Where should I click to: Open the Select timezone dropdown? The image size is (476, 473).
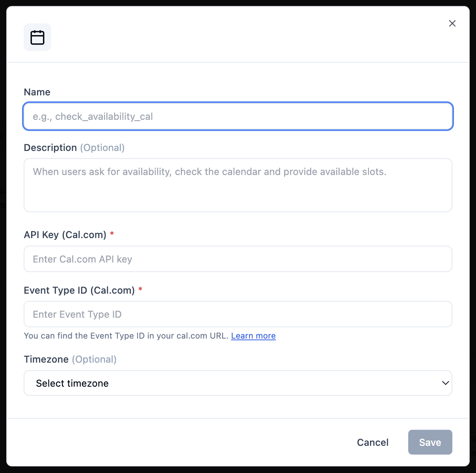tap(238, 383)
